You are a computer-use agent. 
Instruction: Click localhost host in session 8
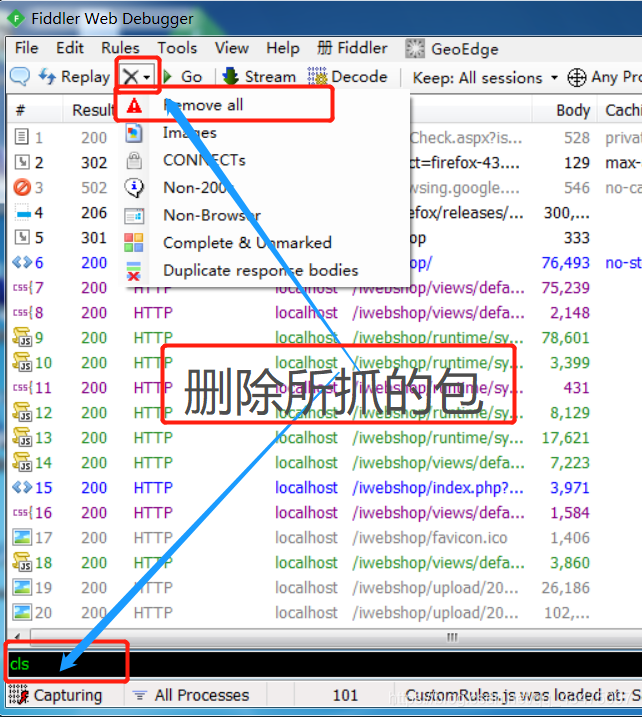click(x=306, y=313)
